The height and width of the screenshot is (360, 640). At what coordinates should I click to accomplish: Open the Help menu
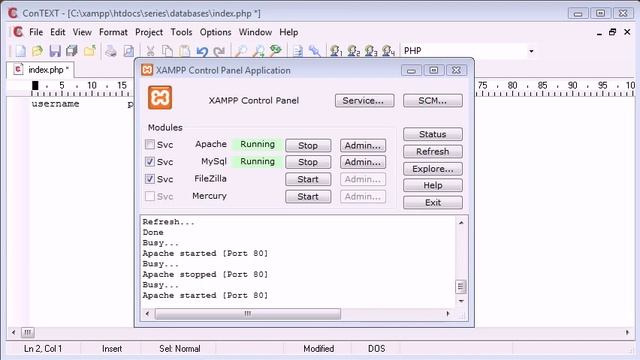289,32
